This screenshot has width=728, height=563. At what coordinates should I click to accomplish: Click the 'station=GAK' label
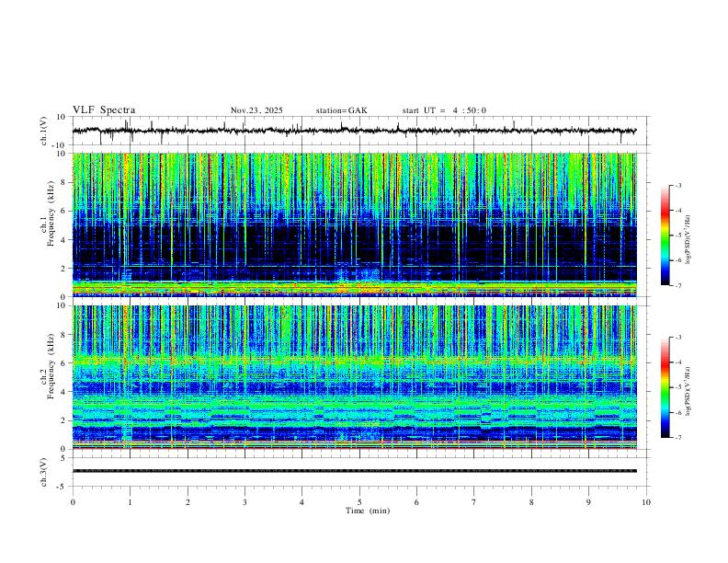341,110
